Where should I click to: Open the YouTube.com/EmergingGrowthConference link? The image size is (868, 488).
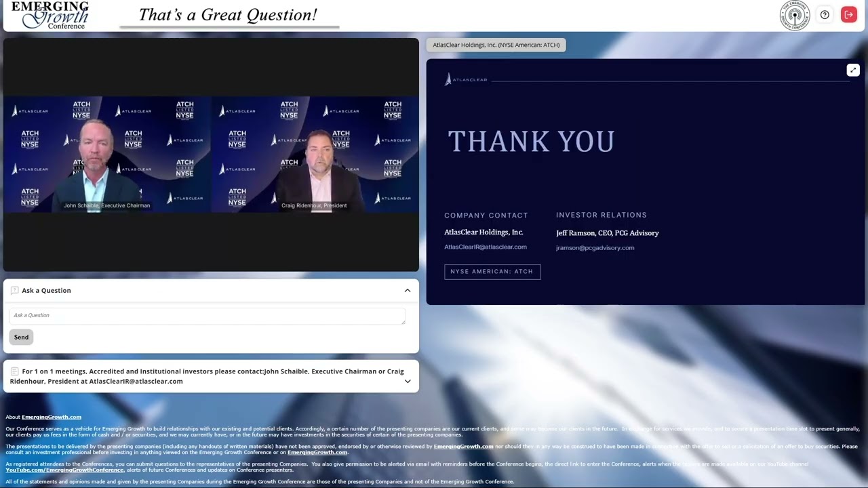[x=64, y=470]
